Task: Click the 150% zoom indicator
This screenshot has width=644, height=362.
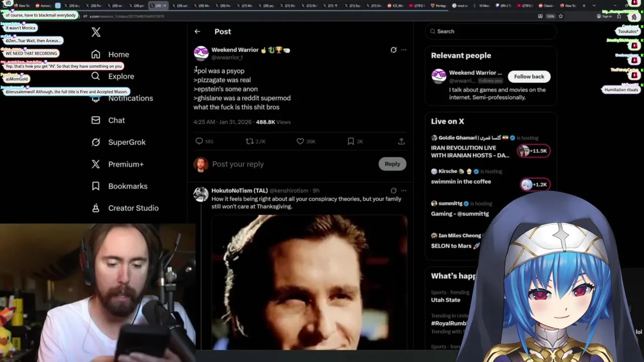Action: (x=550, y=16)
